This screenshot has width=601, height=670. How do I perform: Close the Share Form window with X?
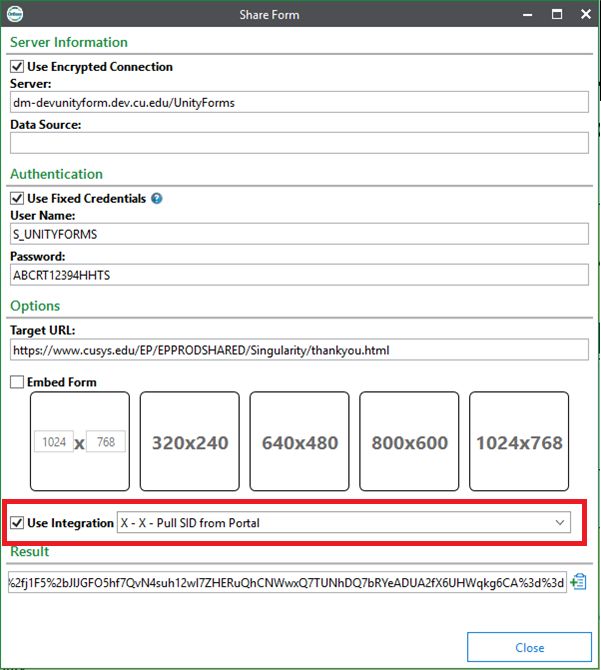[586, 15]
